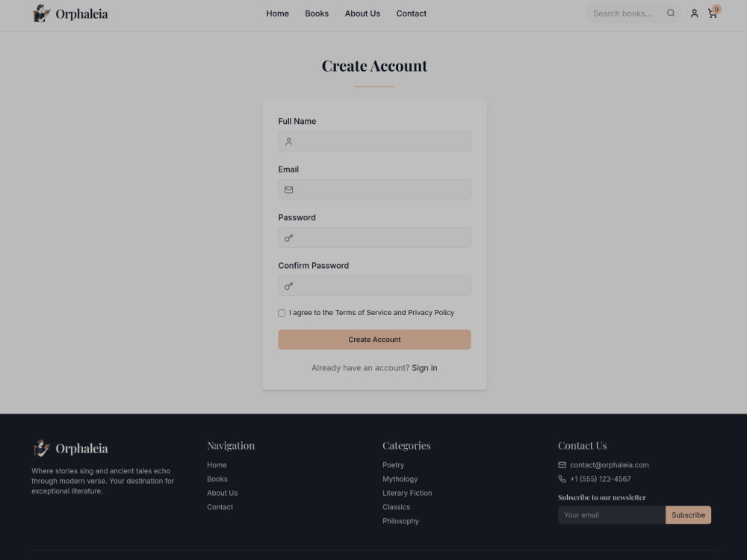Click the Create Account page heading
Screen dimensions: 747x560
[374, 66]
